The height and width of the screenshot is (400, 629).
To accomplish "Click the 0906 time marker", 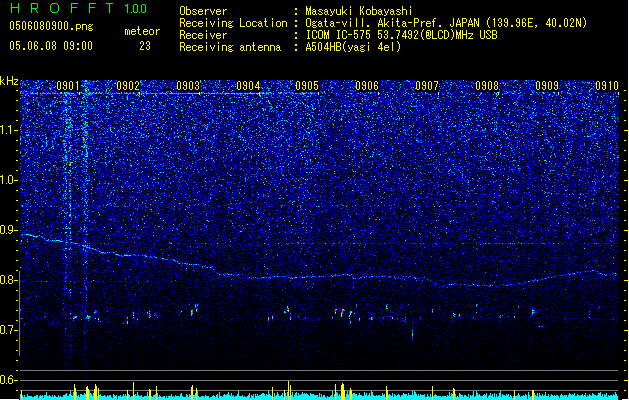I will [x=367, y=86].
